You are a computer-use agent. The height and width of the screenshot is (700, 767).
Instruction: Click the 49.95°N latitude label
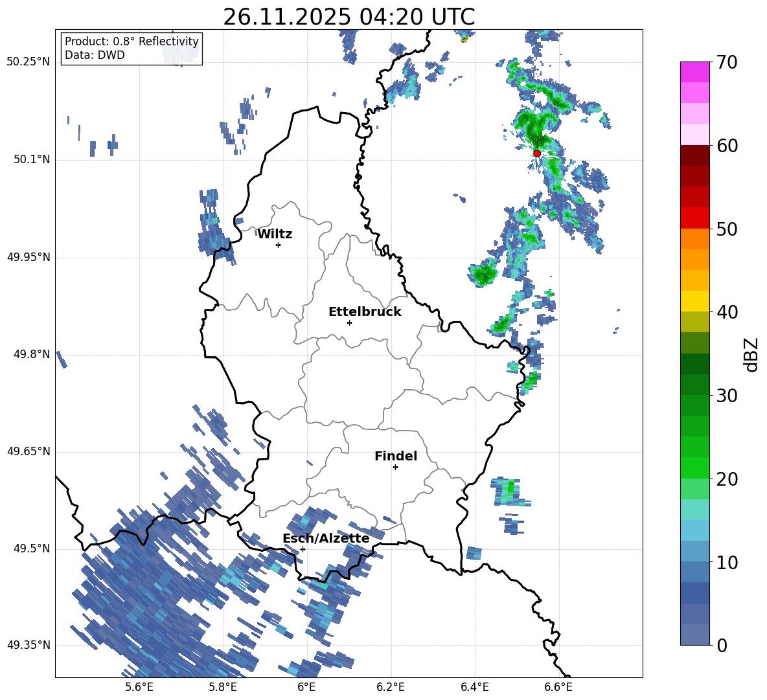coord(29,257)
